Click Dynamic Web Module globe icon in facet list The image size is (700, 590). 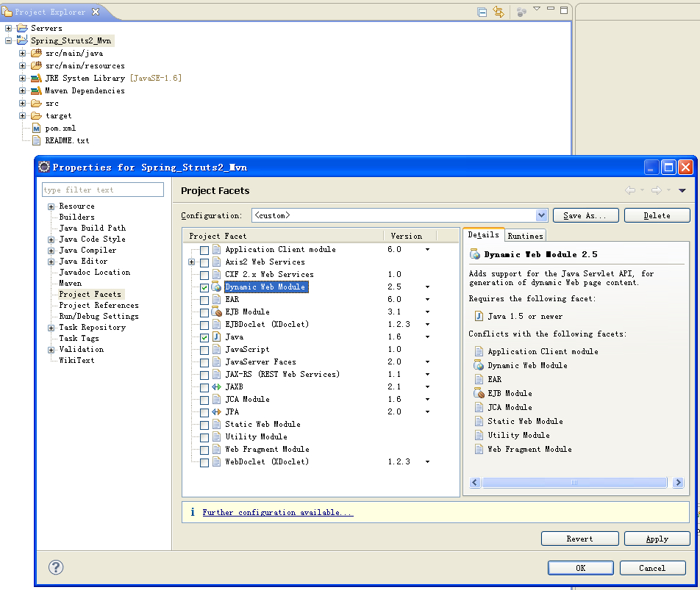click(216, 287)
